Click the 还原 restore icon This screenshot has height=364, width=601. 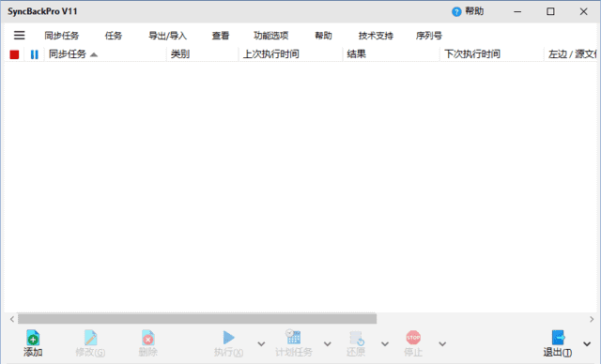tap(356, 339)
